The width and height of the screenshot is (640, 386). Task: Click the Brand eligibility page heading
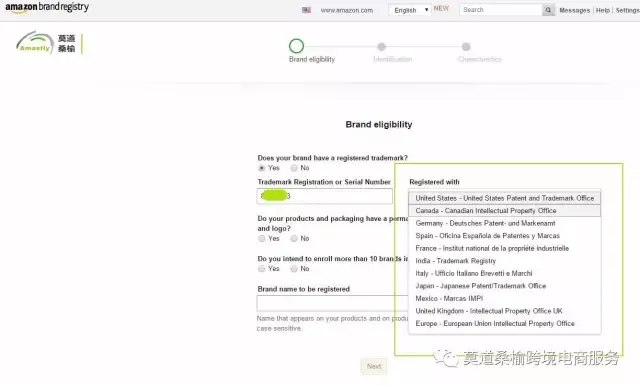tap(379, 124)
